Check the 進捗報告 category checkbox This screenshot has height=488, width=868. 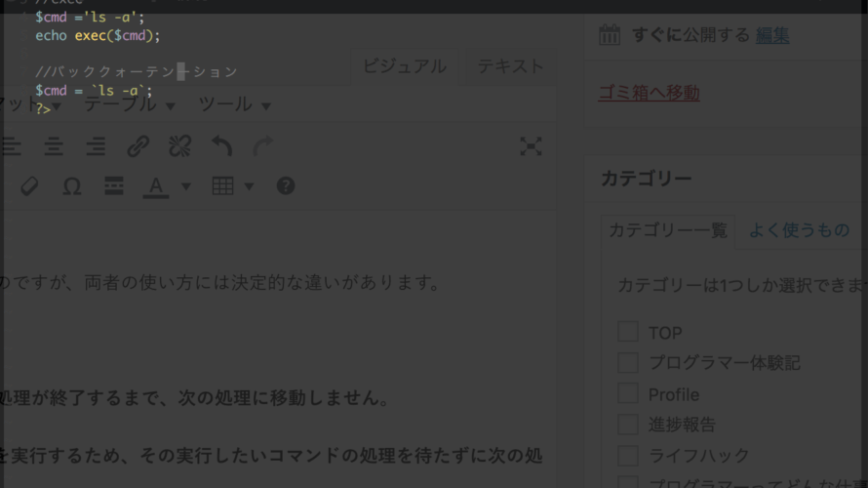(x=628, y=425)
